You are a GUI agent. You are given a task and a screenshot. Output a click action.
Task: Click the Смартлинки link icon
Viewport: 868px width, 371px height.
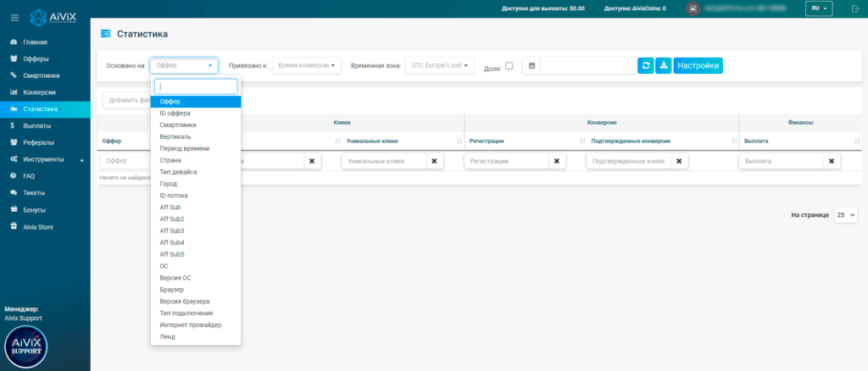[14, 75]
